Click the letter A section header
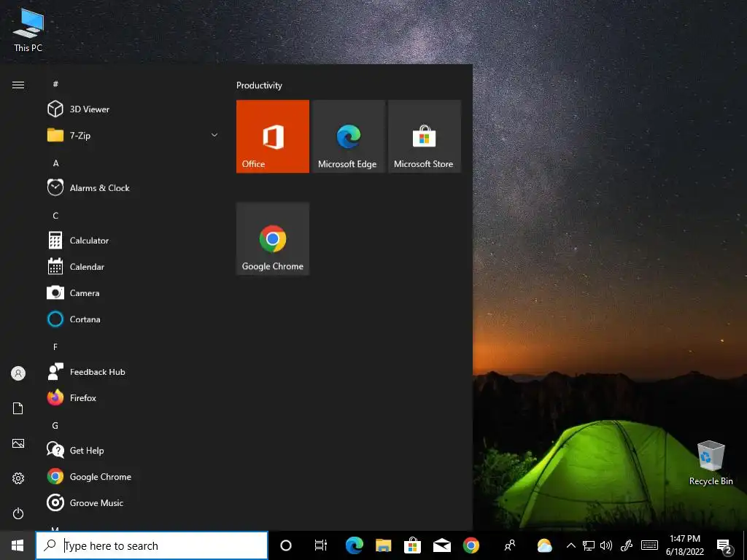The image size is (747, 560). coord(55,163)
